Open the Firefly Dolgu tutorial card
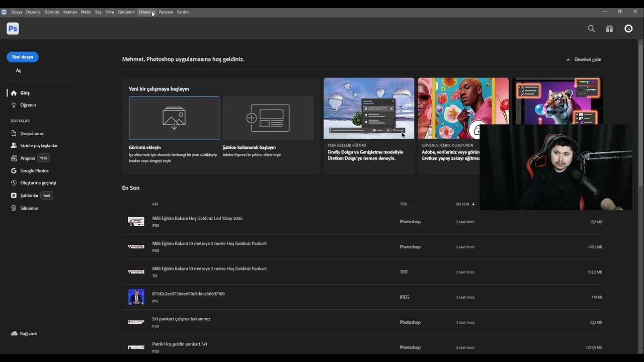Viewport: 644px width, 362px height. click(369, 126)
